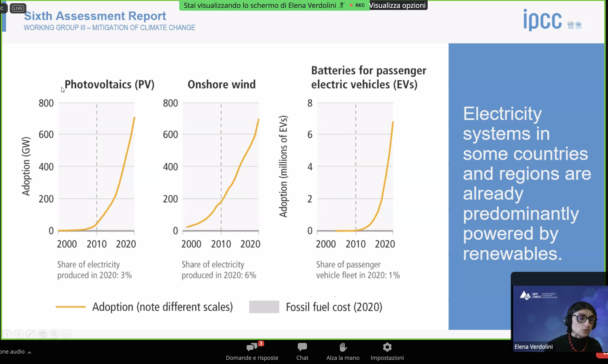Screen dimensions: 608x364
Task: Open Impostazioni gear settings
Action: click(387, 347)
